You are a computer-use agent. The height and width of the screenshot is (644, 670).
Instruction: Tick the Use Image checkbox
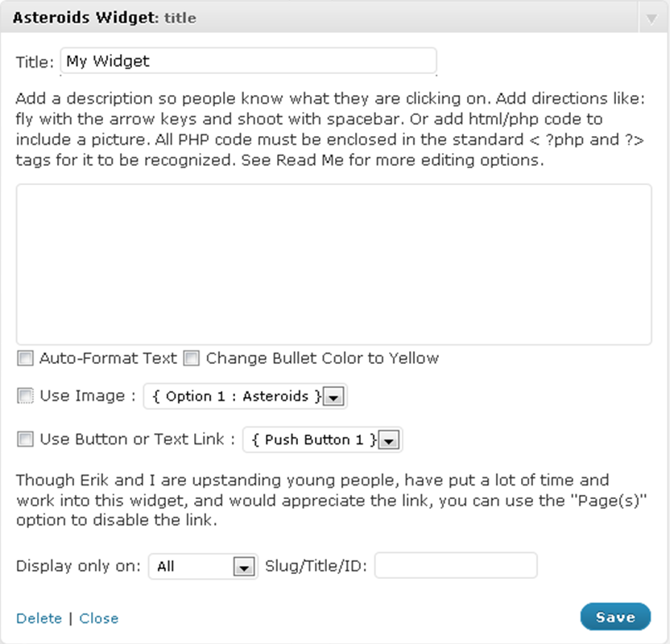pyautogui.click(x=25, y=396)
